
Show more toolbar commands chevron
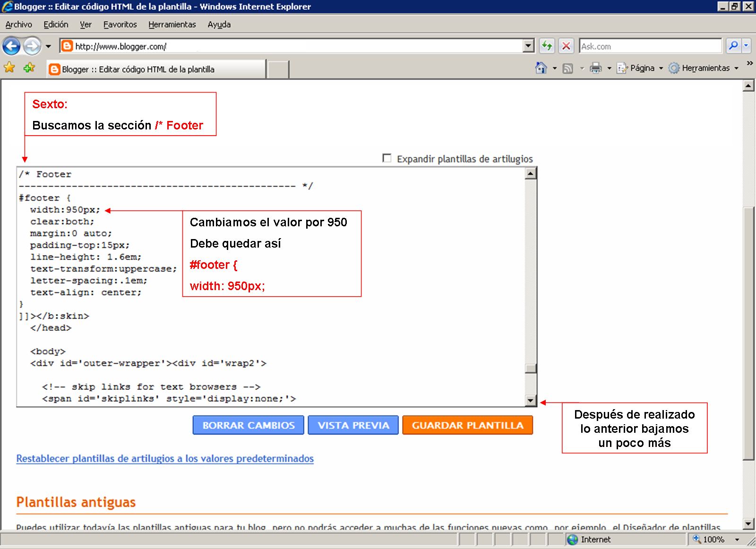pyautogui.click(x=749, y=63)
